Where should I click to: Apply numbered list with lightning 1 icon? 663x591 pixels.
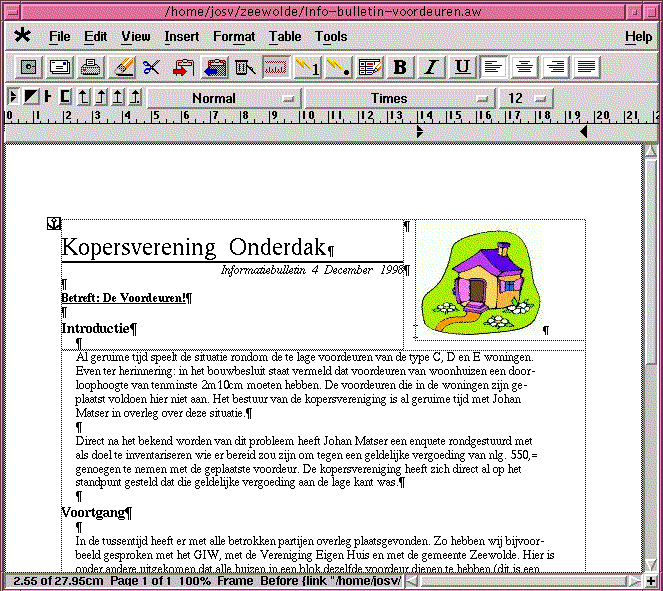(307, 67)
